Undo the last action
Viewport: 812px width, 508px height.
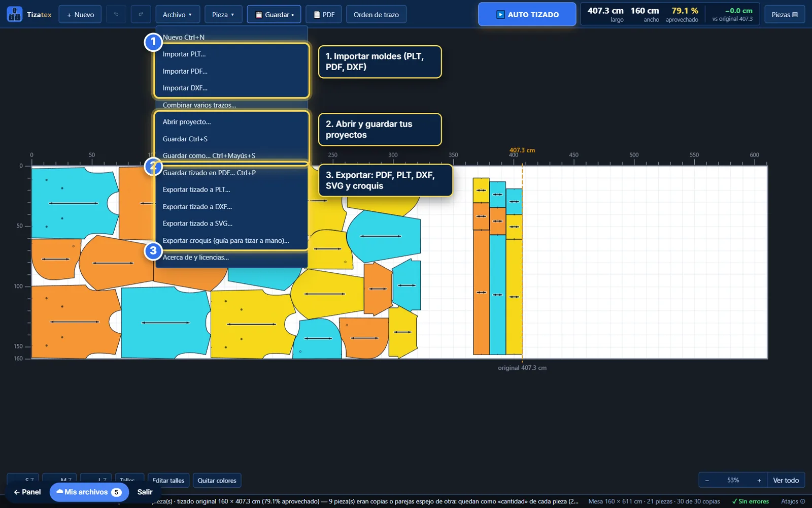pyautogui.click(x=116, y=14)
